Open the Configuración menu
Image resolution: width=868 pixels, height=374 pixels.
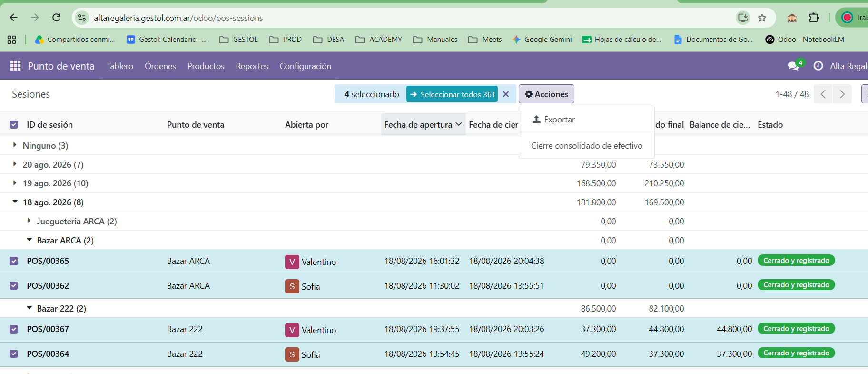click(306, 66)
